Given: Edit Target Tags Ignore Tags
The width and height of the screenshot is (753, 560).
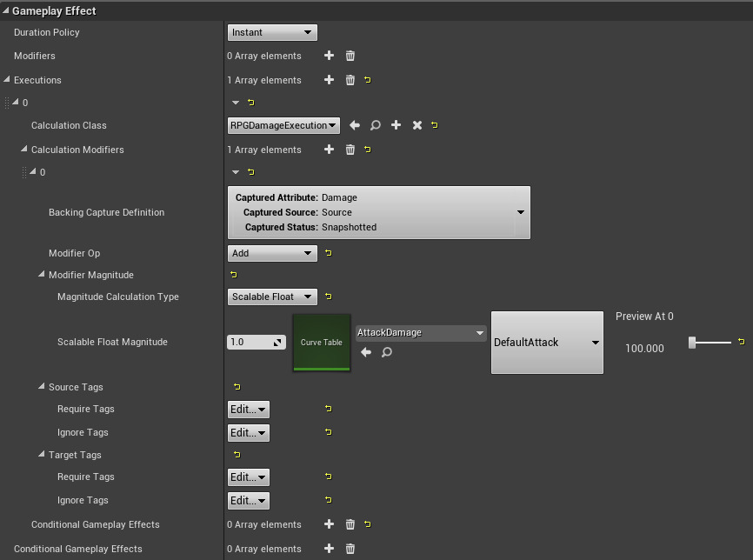Looking at the screenshot, I should pyautogui.click(x=249, y=501).
